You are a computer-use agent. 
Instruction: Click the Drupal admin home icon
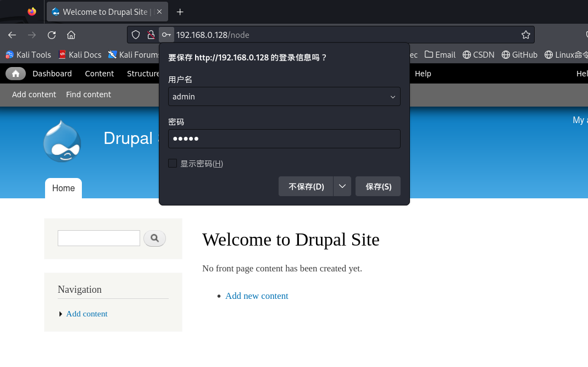coord(16,74)
